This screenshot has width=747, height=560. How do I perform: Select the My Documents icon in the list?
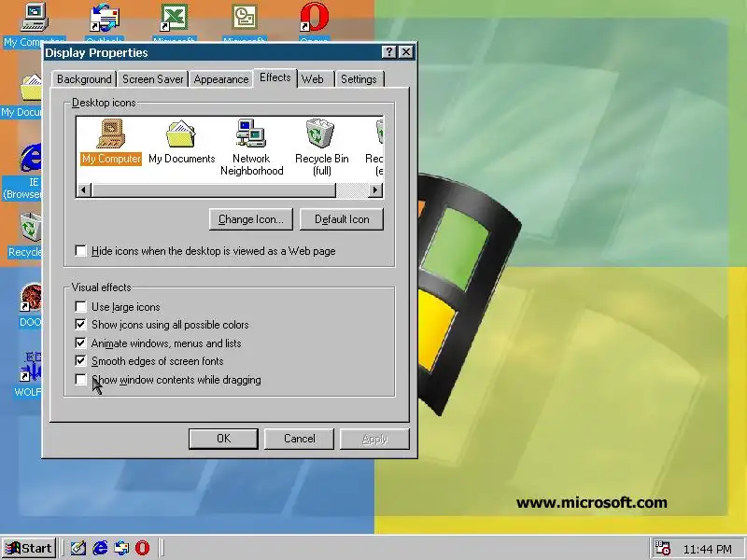coord(181,142)
